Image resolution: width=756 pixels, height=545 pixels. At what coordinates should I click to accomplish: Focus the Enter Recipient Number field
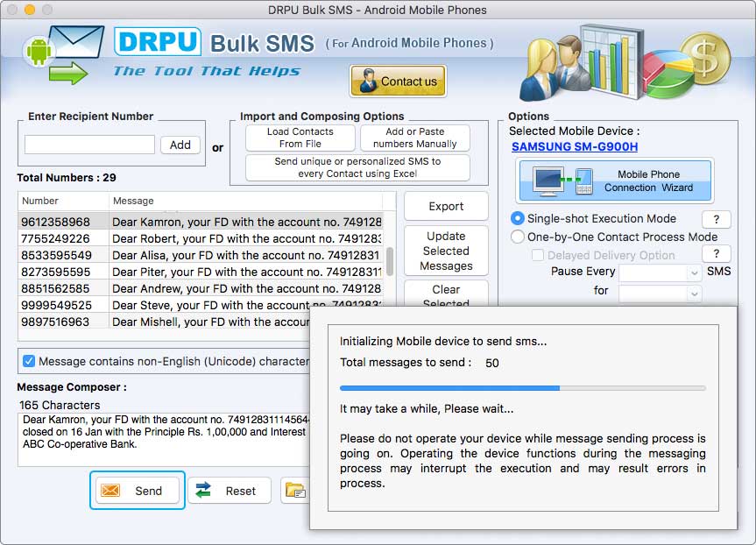pyautogui.click(x=89, y=145)
